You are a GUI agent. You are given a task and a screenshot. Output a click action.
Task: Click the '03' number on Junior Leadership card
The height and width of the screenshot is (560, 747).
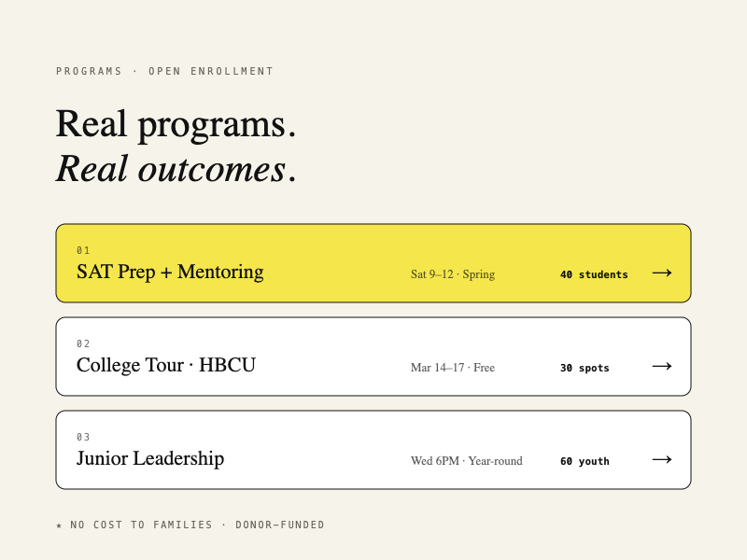coord(83,437)
